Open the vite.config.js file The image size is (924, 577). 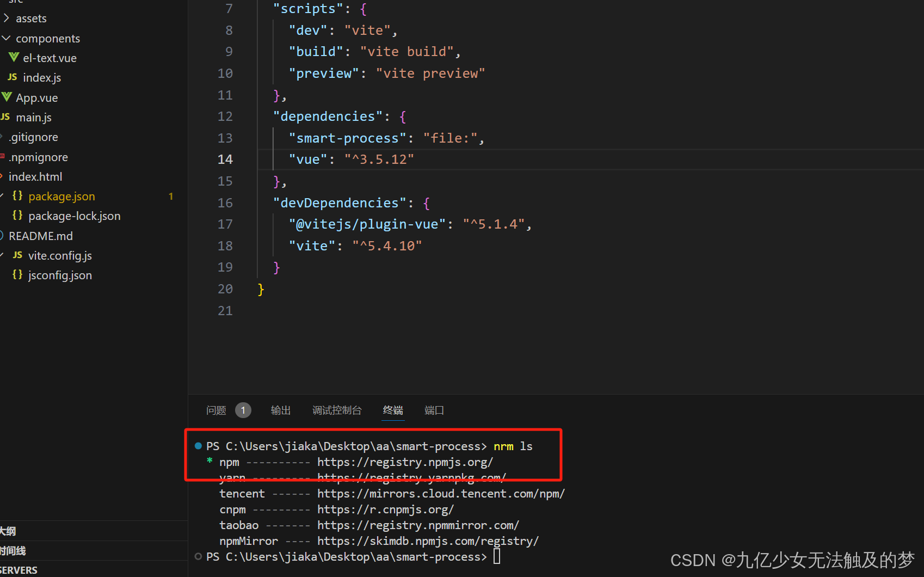click(60, 256)
